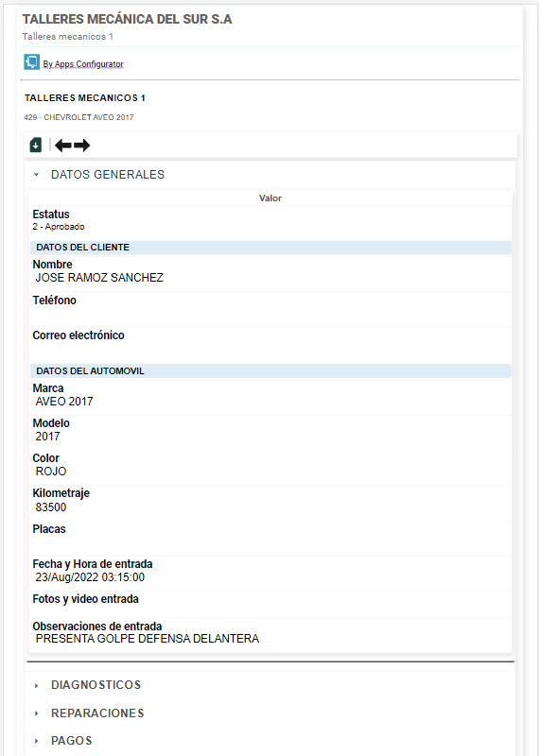Expand the REPARACIONES section
Viewport: 540px width, 756px height.
97,713
